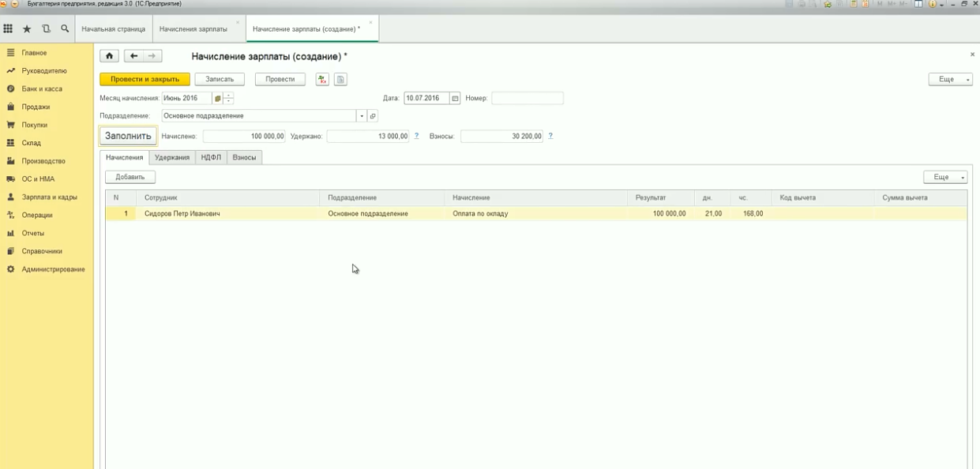Click the document report icon next to Дт/Кт
Viewport: 980px width, 469px height.
(340, 79)
